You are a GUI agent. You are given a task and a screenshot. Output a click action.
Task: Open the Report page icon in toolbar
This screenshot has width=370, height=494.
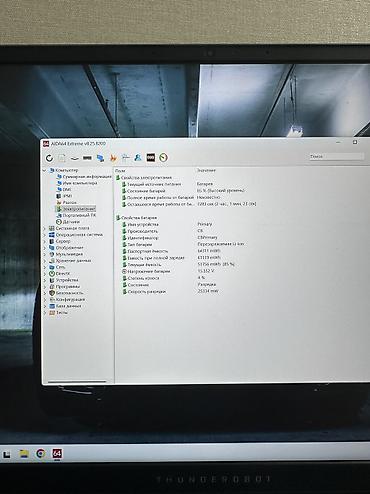click(62, 158)
